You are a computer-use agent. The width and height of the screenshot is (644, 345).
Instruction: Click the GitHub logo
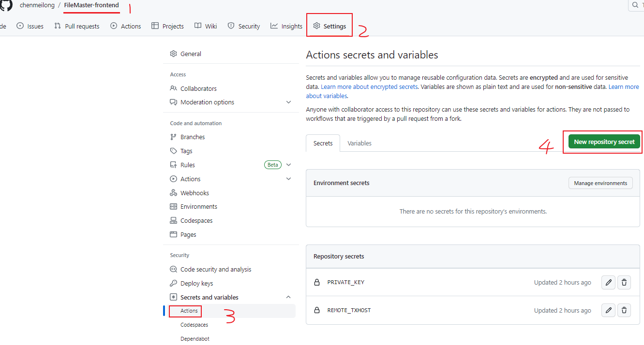[6, 6]
